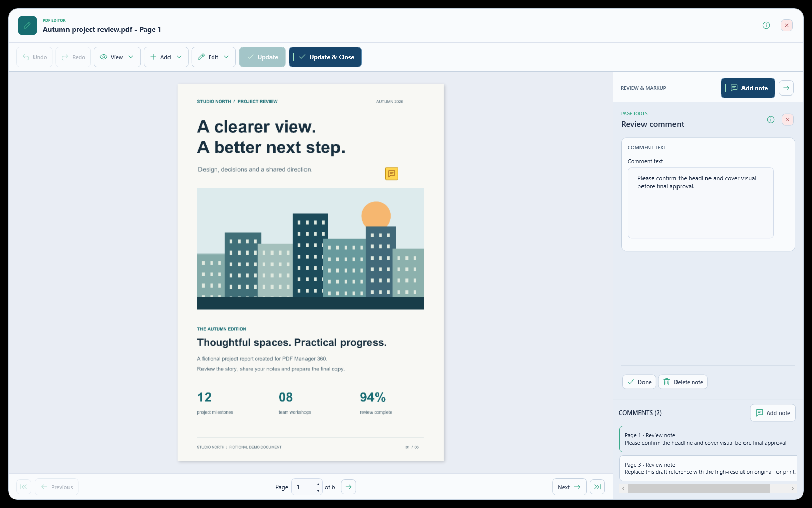
Task: Click the city skyline cover image
Action: coord(311,249)
